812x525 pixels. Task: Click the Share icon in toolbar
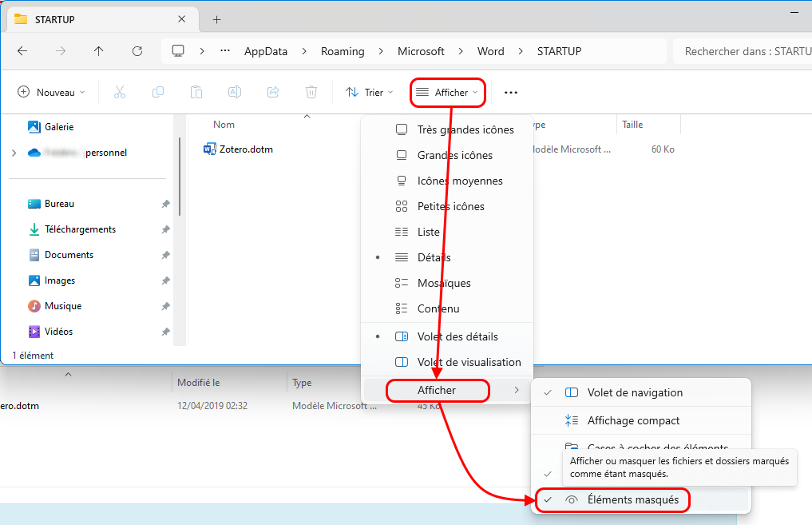[273, 93]
